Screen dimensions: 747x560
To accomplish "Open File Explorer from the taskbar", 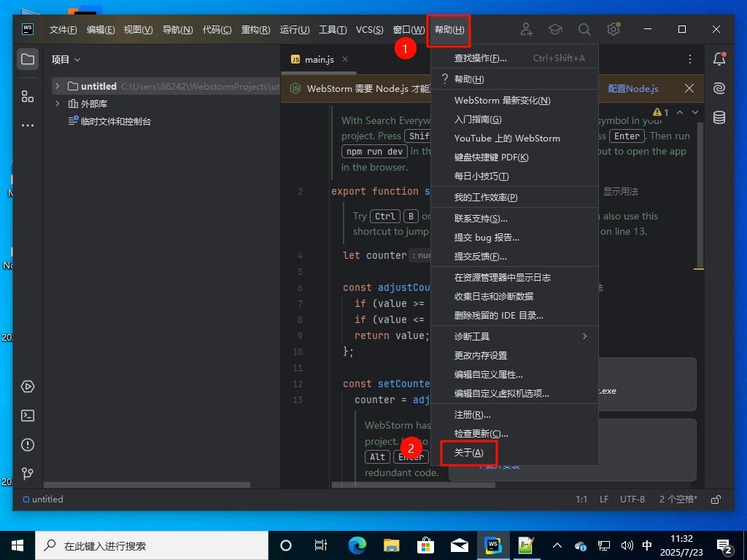I will click(x=391, y=545).
